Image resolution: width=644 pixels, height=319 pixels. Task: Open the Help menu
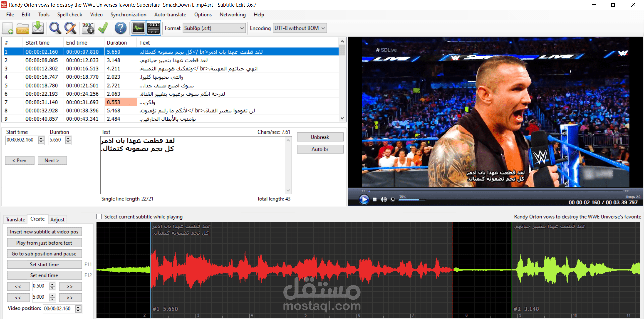pyautogui.click(x=259, y=15)
